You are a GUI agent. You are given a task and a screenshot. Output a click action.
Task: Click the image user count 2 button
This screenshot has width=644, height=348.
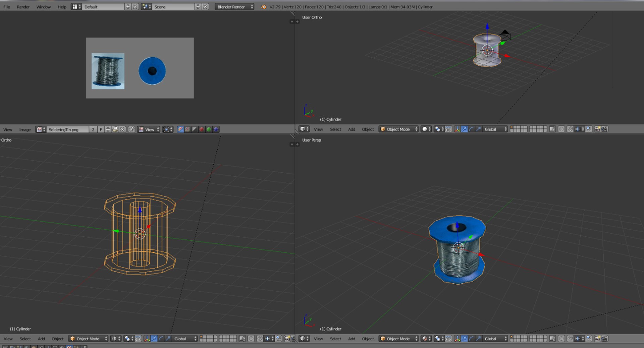93,129
